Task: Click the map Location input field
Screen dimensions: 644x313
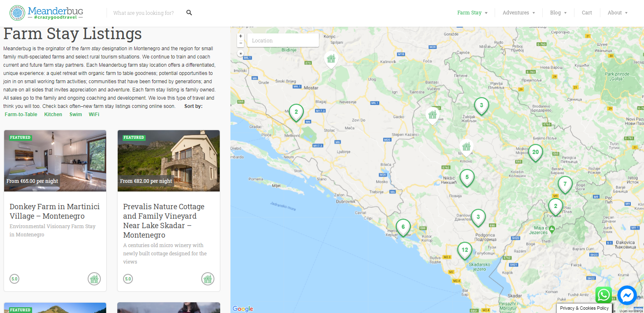Action: click(283, 40)
